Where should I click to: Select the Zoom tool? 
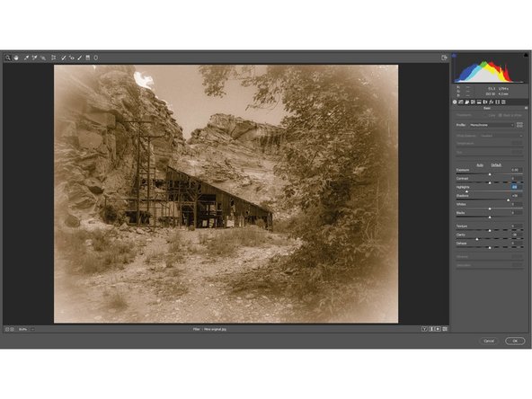[7, 58]
